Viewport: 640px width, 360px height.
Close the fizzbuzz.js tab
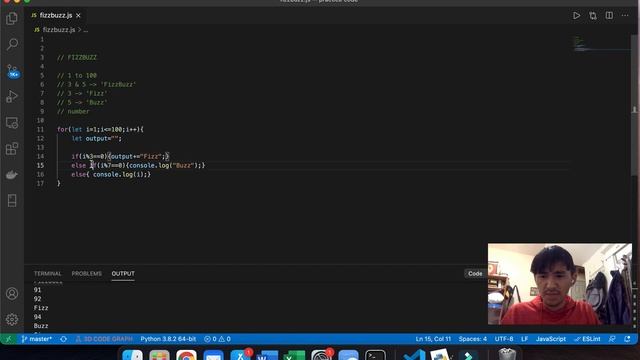[x=78, y=16]
